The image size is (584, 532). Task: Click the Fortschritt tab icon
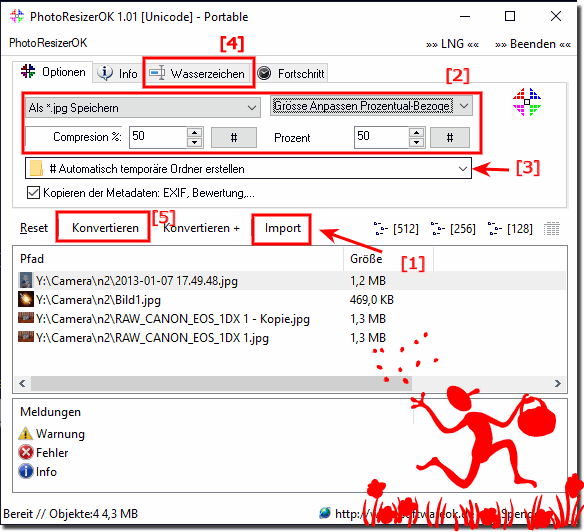coord(264,73)
